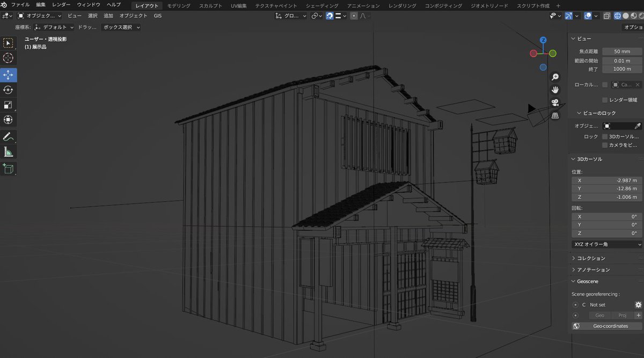644x358 pixels.
Task: Open the オブジェク... mode dropdown
Action: (x=39, y=16)
